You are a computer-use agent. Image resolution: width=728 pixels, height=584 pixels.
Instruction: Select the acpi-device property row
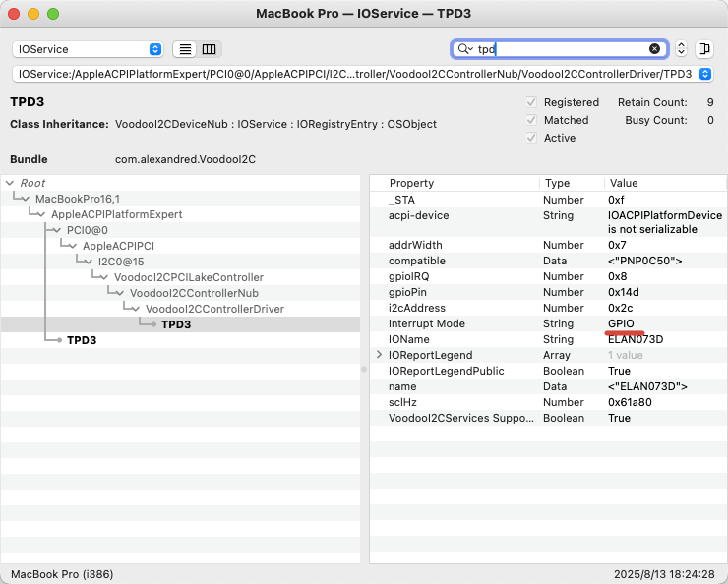pos(548,222)
